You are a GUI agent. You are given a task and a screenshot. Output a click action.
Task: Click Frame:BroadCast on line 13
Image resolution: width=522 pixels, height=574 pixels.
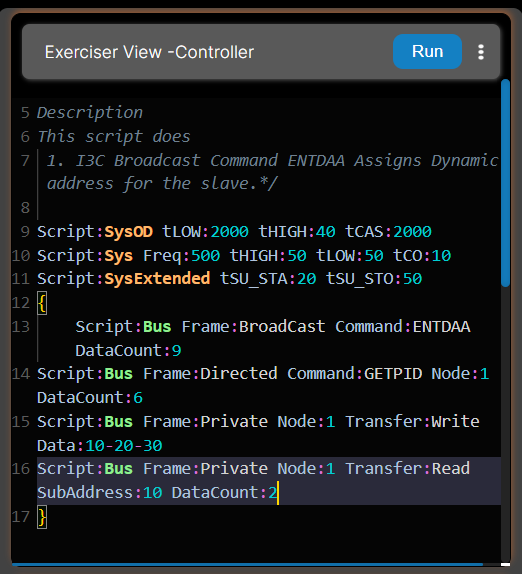tap(254, 327)
